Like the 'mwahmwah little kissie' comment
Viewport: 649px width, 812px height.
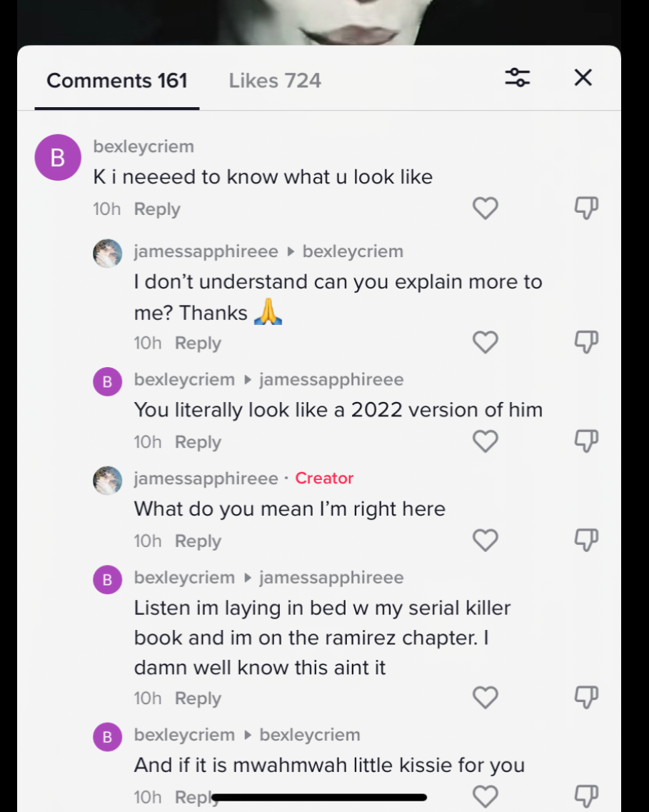(x=485, y=796)
